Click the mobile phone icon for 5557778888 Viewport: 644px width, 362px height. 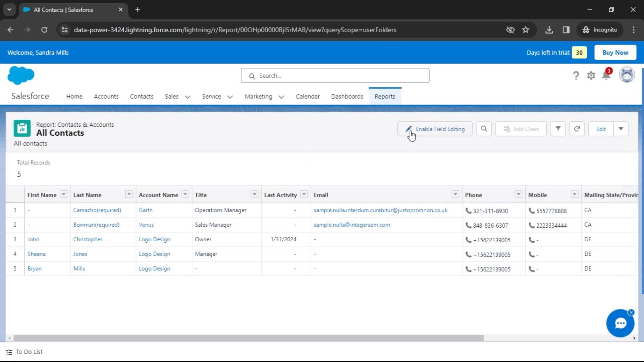(x=532, y=210)
